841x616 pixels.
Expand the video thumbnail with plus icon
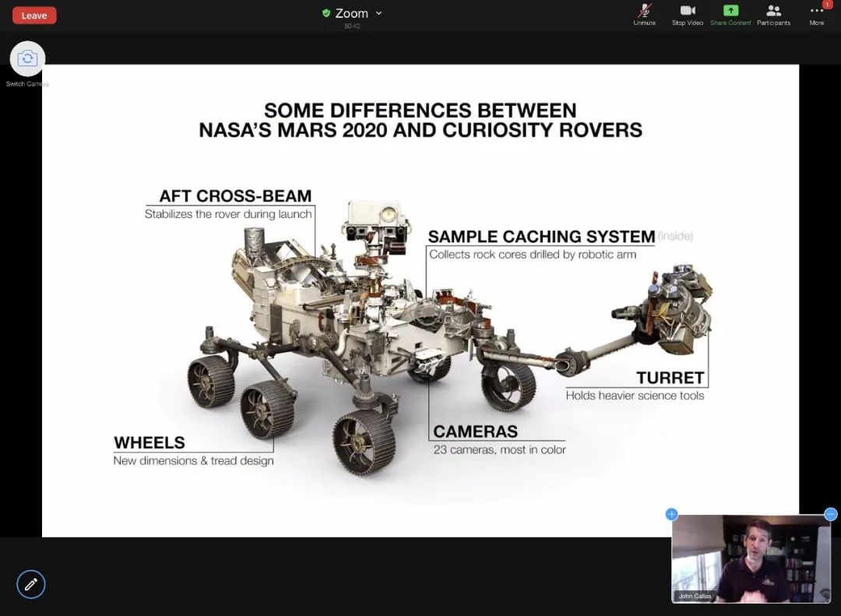(671, 514)
